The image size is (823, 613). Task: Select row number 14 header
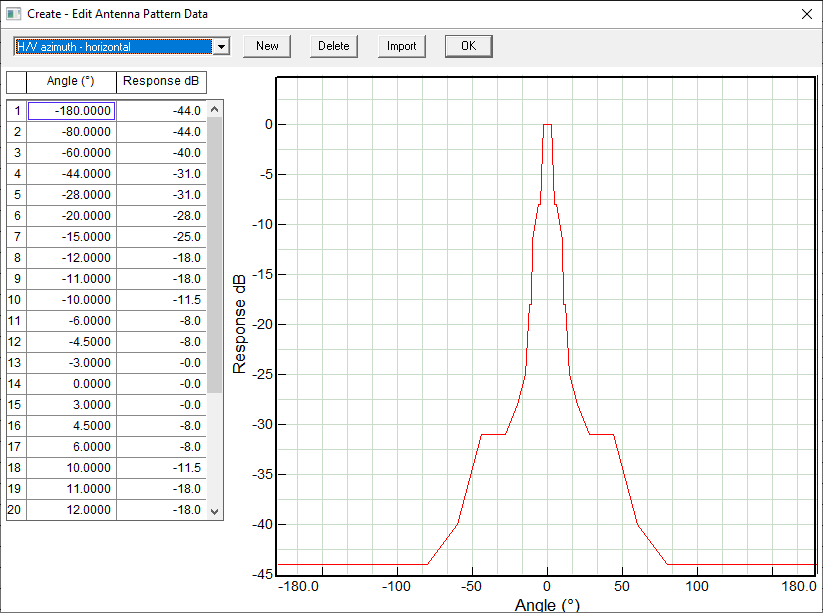(x=17, y=384)
